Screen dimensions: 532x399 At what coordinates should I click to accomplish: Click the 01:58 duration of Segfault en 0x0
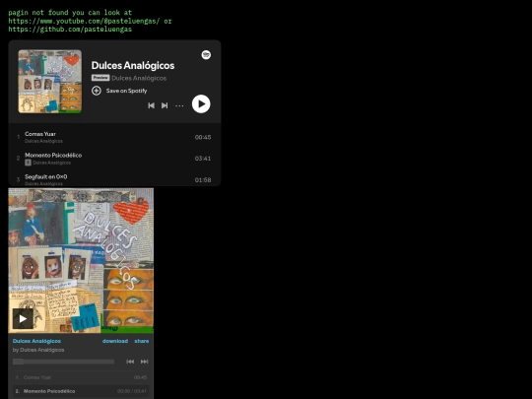[203, 180]
